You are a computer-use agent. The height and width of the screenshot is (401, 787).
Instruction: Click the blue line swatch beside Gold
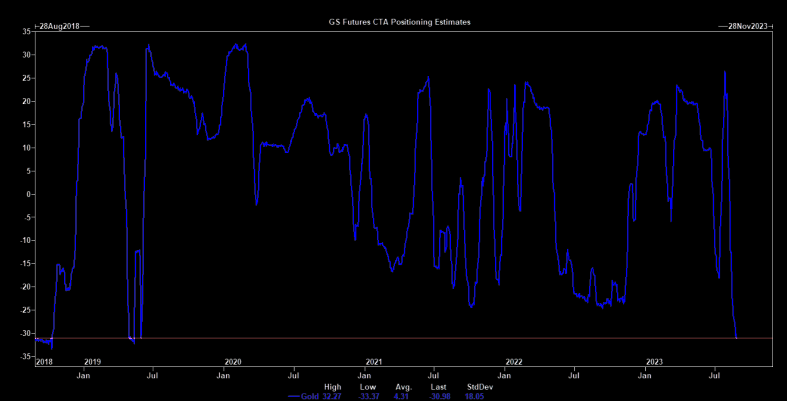pyautogui.click(x=293, y=396)
